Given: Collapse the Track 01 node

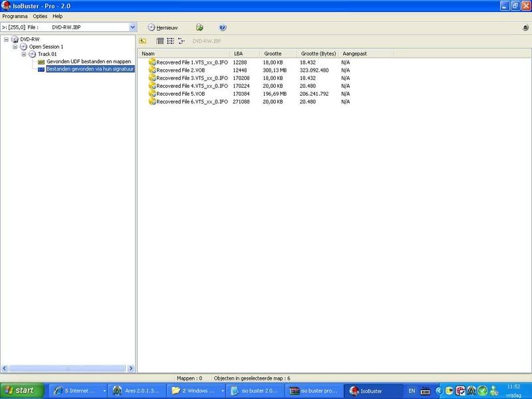Looking at the screenshot, I should point(24,55).
